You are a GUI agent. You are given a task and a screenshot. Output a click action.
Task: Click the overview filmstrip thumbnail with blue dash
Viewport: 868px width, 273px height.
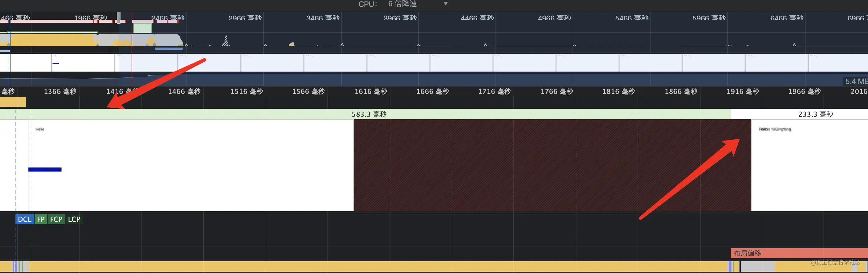click(x=83, y=63)
